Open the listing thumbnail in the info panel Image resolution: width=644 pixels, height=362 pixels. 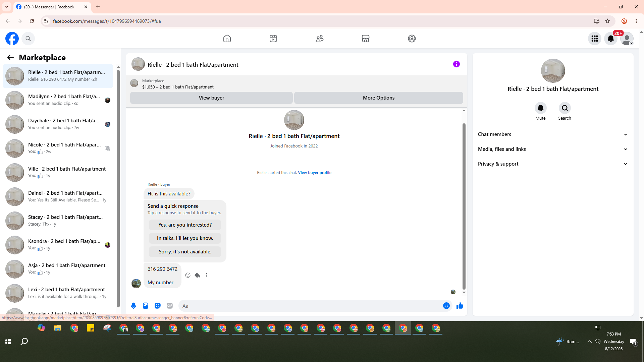tap(553, 71)
